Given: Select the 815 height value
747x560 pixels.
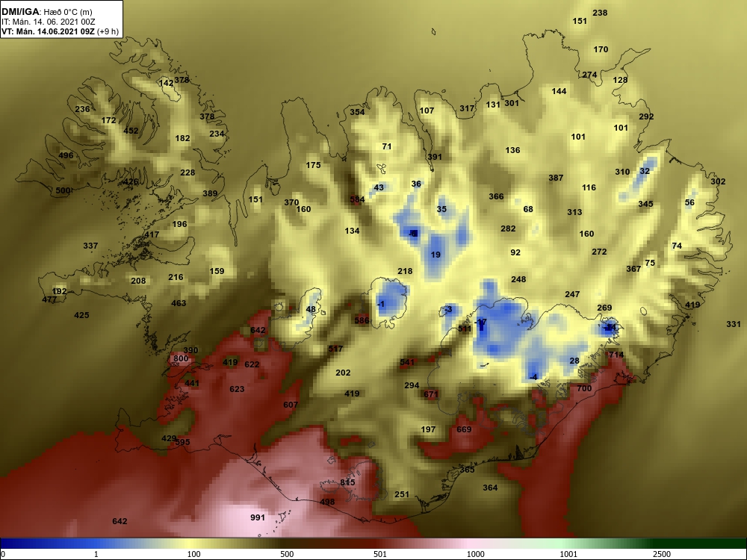Looking at the screenshot, I should pyautogui.click(x=348, y=482).
